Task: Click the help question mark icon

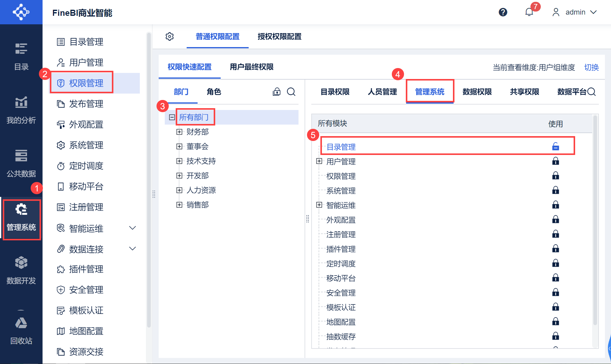Action: (503, 12)
